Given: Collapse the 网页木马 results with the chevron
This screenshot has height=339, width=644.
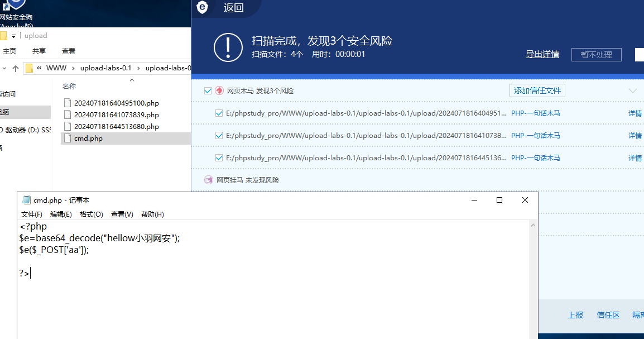Looking at the screenshot, I should (x=632, y=90).
